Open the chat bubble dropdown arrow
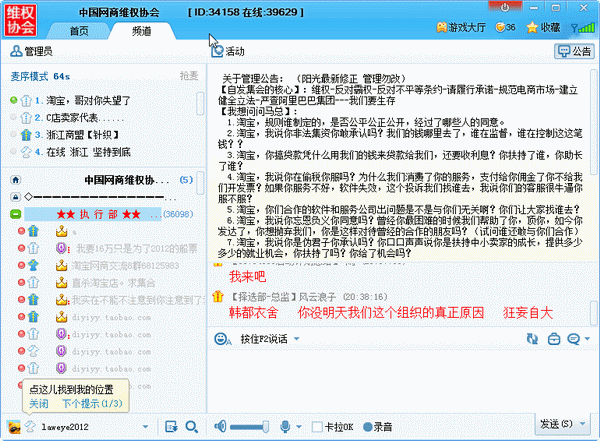 (587, 339)
